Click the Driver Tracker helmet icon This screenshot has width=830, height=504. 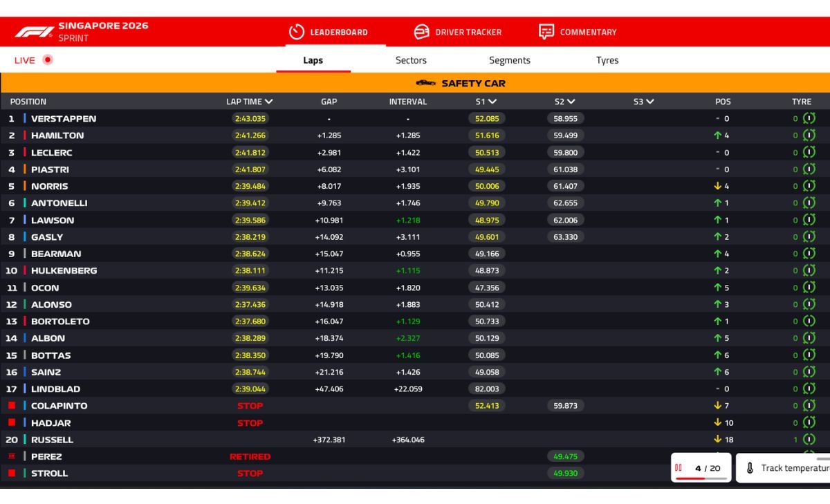coord(422,32)
